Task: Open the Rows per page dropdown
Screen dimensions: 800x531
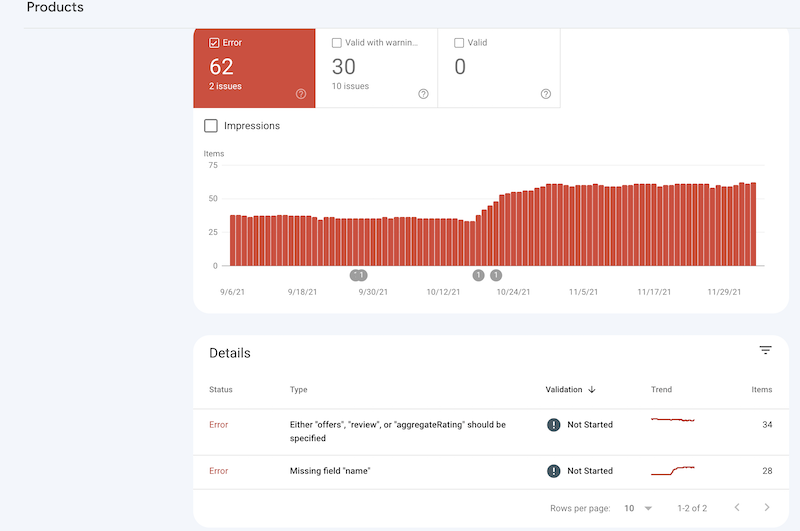Action: [638, 508]
